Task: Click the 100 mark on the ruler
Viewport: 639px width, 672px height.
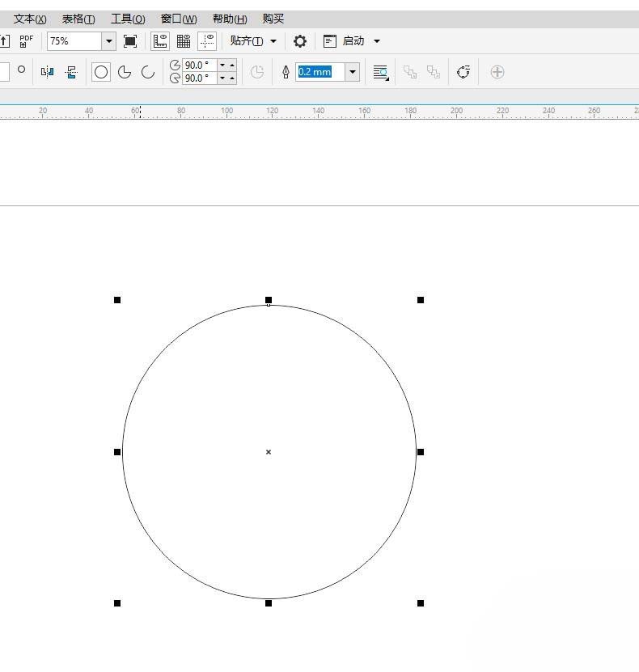Action: 226,111
